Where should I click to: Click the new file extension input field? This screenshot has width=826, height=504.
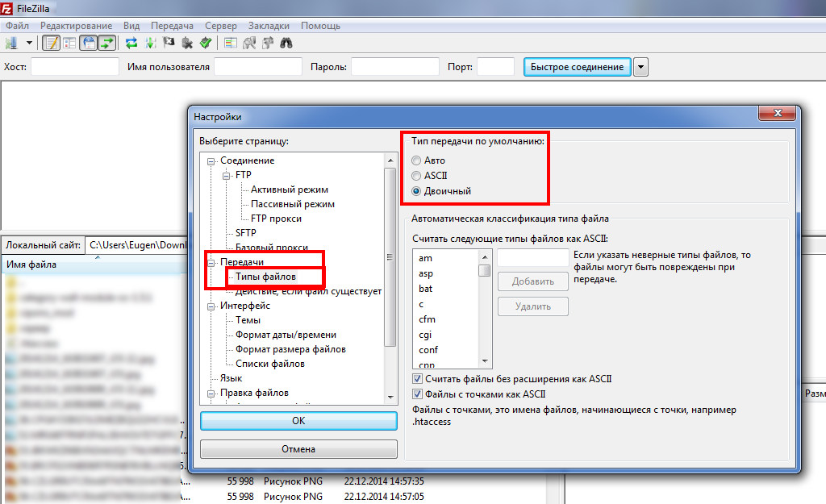click(x=533, y=258)
